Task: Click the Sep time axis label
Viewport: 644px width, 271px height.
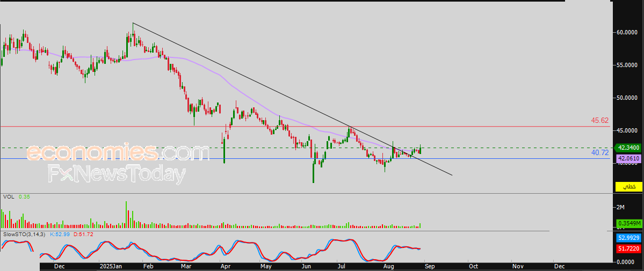Action: coord(430,267)
